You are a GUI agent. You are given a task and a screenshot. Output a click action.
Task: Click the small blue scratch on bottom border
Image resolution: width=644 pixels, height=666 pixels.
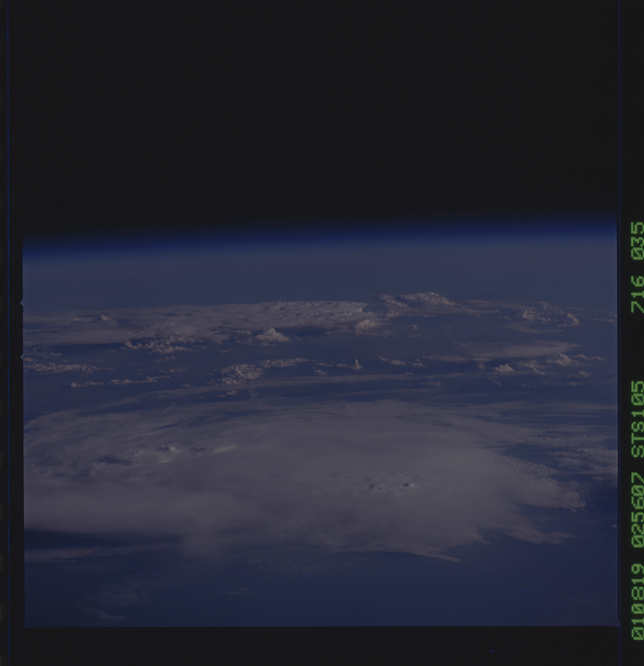pyautogui.click(x=493, y=651)
